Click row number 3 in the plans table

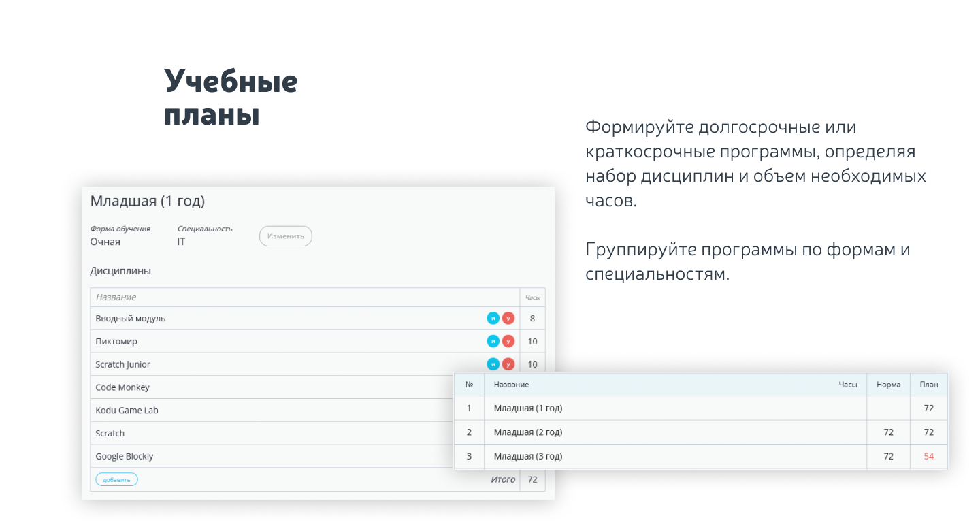coord(469,456)
